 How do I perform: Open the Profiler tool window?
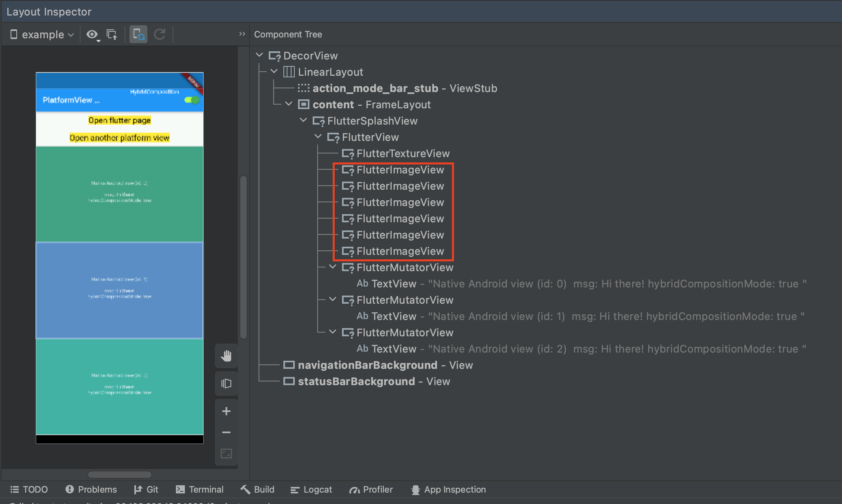click(371, 489)
